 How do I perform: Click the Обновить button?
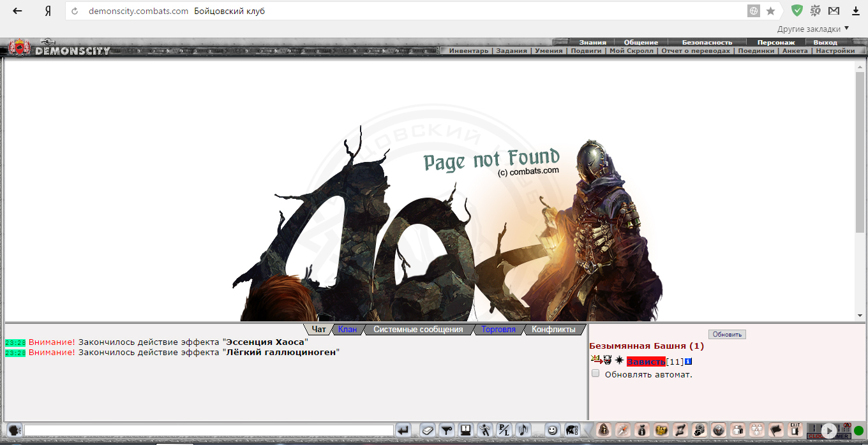pyautogui.click(x=727, y=334)
